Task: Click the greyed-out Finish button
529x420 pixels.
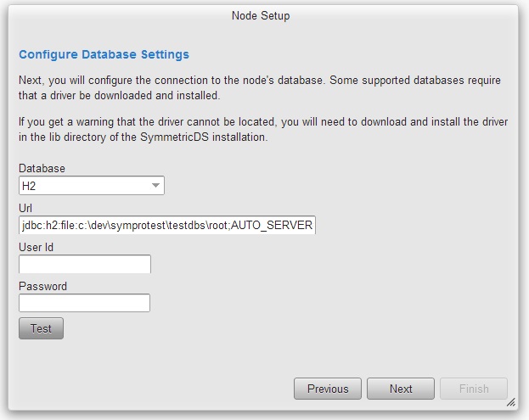Action: 474,389
